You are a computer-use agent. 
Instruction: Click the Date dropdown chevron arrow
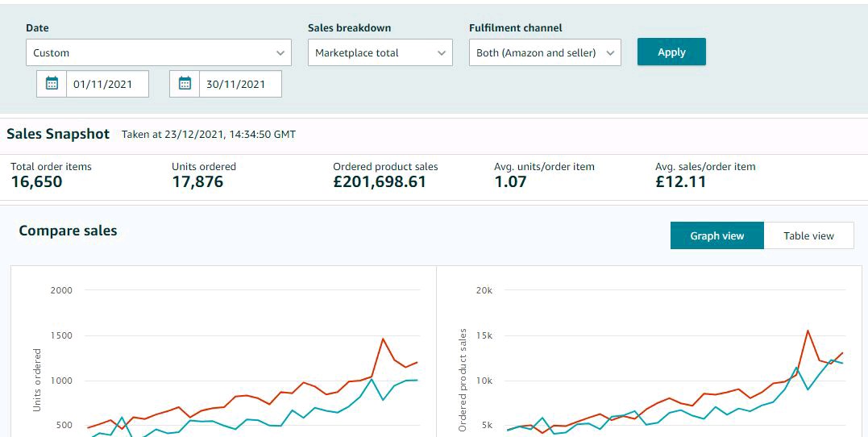280,53
